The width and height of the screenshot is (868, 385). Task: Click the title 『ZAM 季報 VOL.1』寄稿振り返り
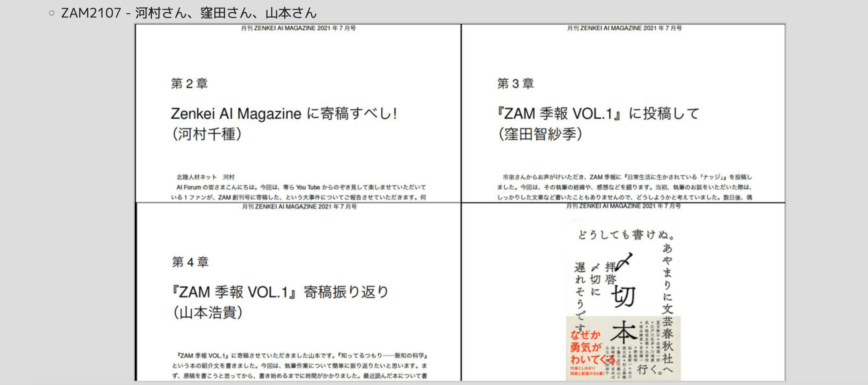[280, 292]
